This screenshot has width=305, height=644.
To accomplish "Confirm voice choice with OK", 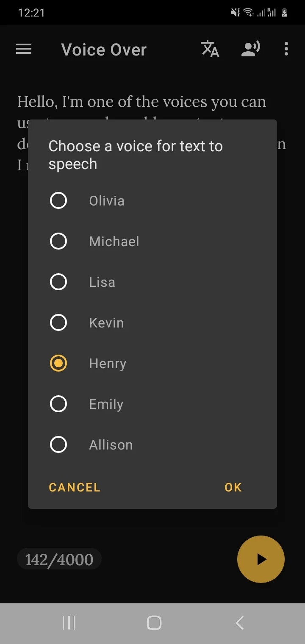I will (233, 487).
